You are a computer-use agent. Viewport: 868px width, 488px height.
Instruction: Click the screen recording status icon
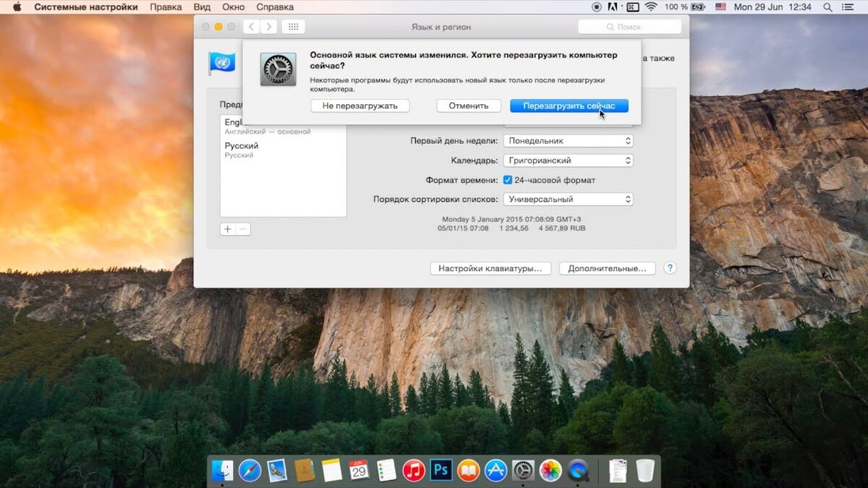pyautogui.click(x=597, y=7)
